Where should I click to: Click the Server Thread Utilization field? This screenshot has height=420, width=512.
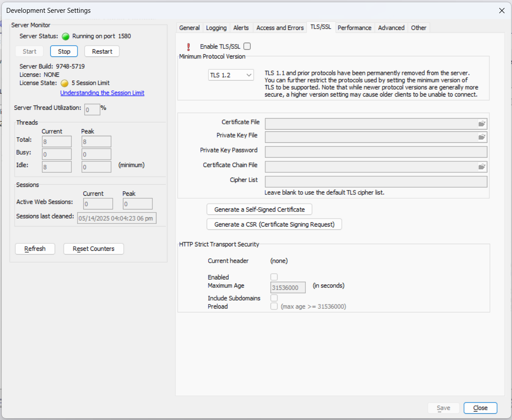click(92, 110)
